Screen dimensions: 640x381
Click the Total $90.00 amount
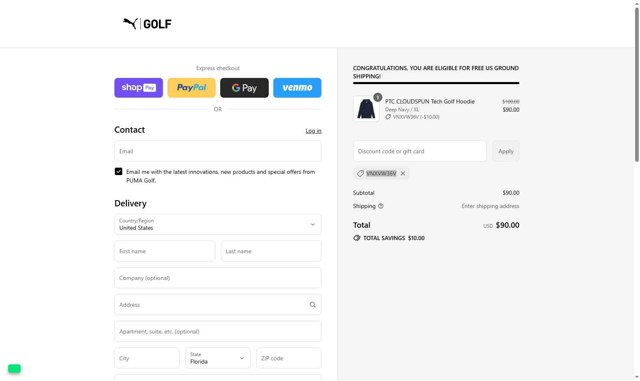coord(507,225)
